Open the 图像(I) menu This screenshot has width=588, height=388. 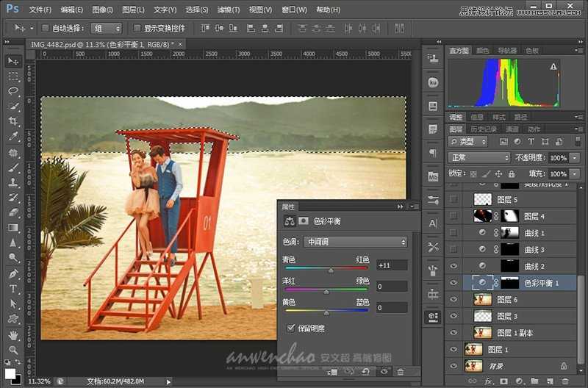click(102, 10)
